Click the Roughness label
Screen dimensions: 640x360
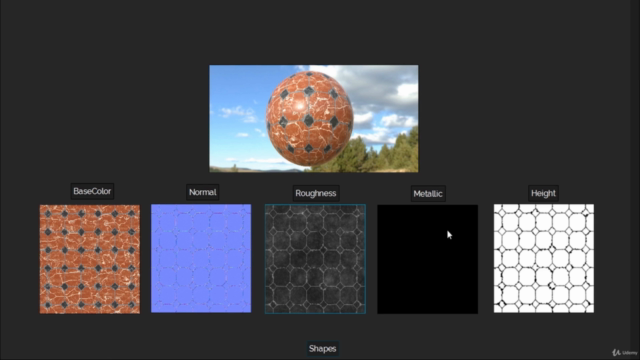(316, 193)
